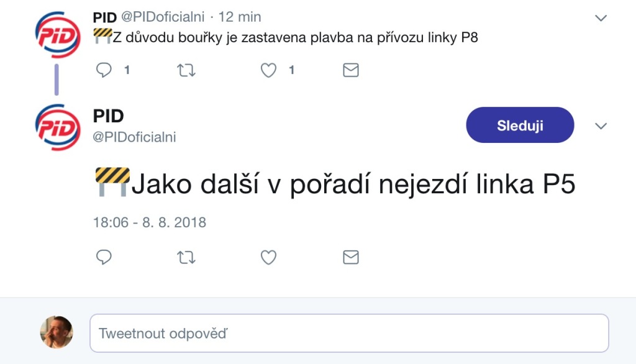
Task: Like the linka P5 tweet
Action: pyautogui.click(x=268, y=257)
